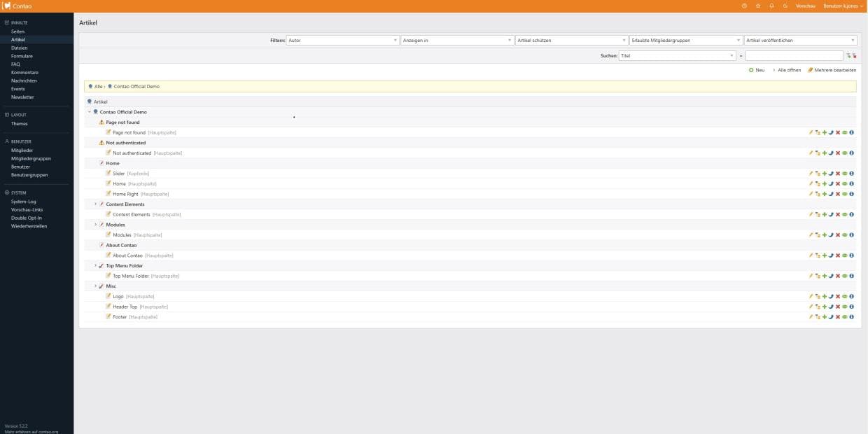Click Alle öffnen to expand all
Screen dimensions: 868x434
(787, 70)
